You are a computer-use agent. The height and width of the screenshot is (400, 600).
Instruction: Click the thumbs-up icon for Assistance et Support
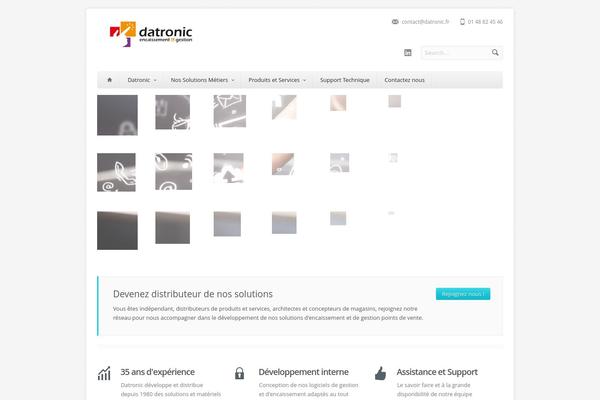click(380, 374)
